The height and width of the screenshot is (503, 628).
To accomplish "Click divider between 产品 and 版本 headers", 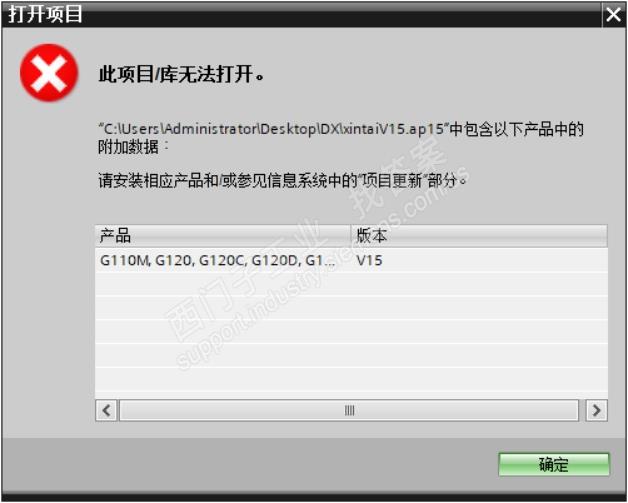I will (351, 235).
